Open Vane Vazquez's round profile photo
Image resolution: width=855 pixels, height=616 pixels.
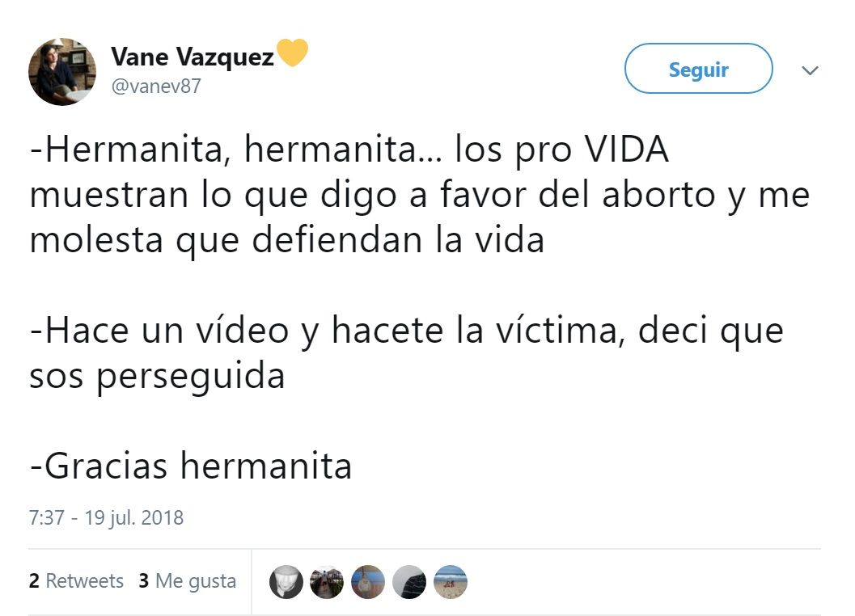point(62,71)
